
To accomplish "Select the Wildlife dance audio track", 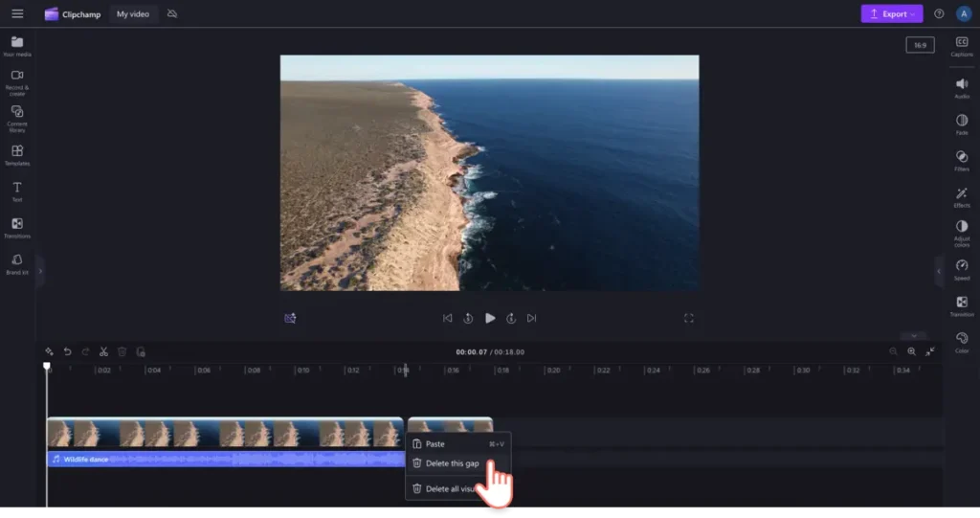I will pyautogui.click(x=225, y=460).
